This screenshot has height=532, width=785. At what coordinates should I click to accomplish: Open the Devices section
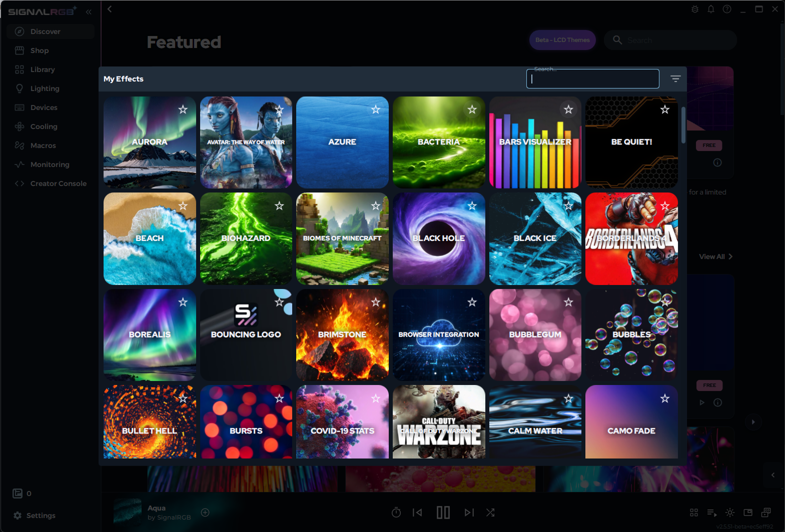tap(51, 107)
